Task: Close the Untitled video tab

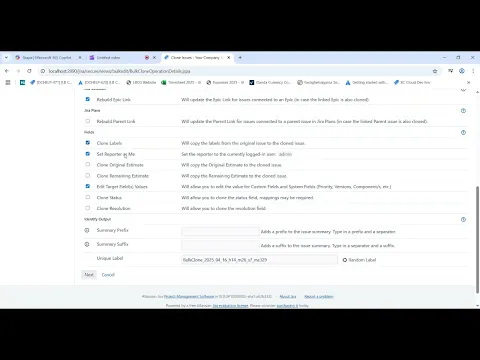Action: [154, 58]
